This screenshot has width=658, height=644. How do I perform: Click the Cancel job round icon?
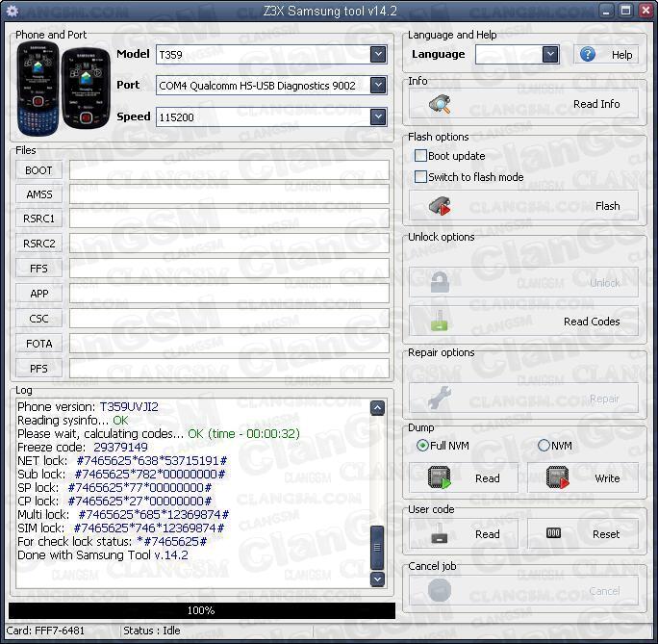pos(440,590)
